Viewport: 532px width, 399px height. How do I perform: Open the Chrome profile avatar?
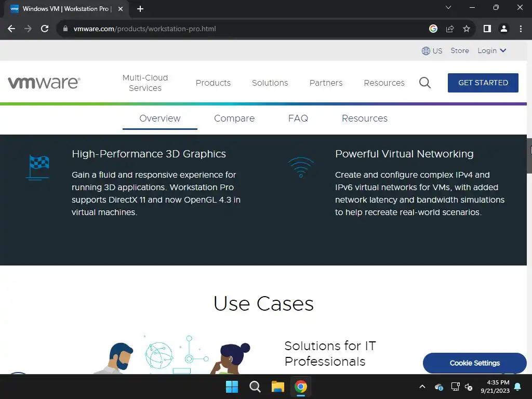pos(504,29)
